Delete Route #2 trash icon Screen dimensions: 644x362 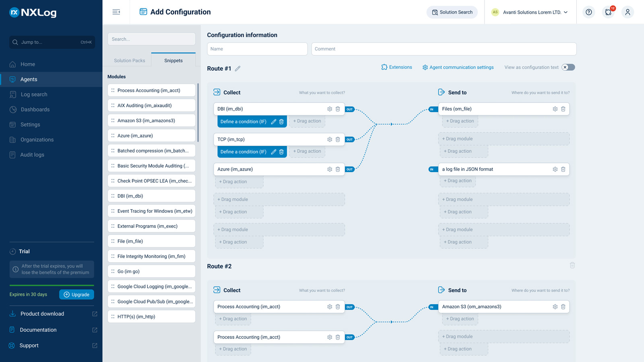click(572, 265)
